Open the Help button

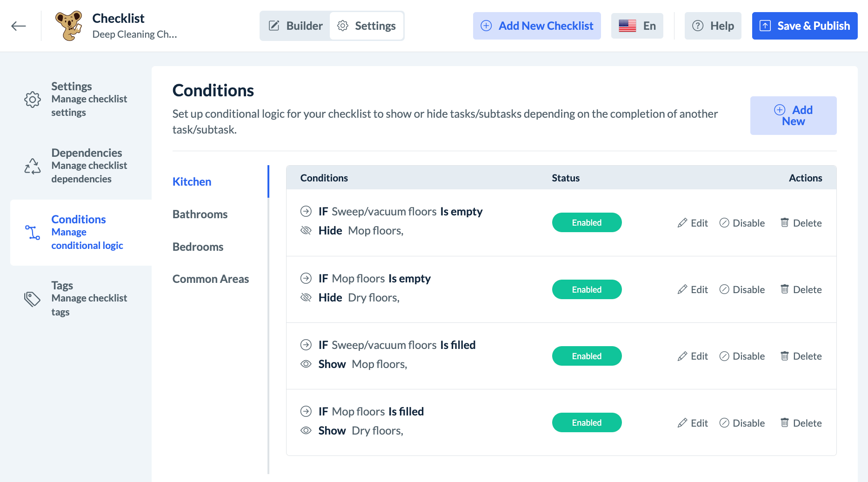[713, 26]
